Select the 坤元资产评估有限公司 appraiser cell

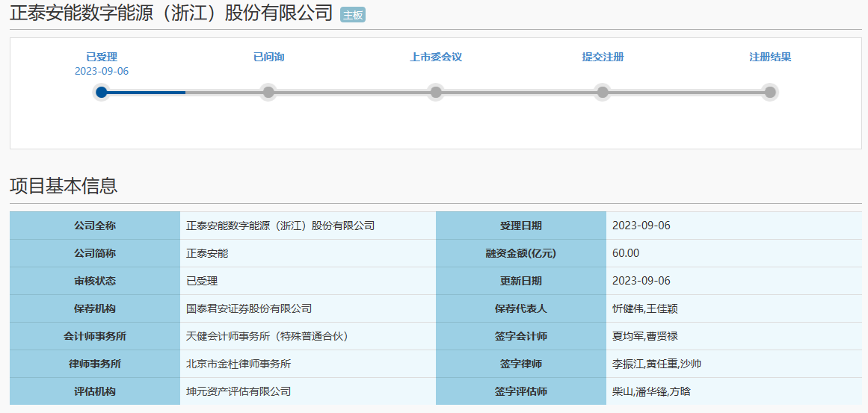tap(238, 391)
